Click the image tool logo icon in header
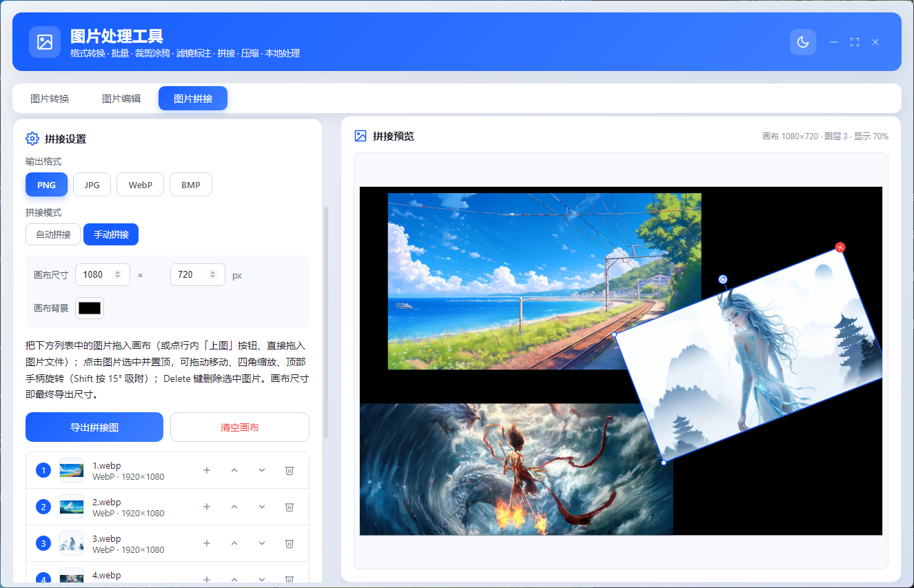The image size is (914, 588). pyautogui.click(x=45, y=42)
